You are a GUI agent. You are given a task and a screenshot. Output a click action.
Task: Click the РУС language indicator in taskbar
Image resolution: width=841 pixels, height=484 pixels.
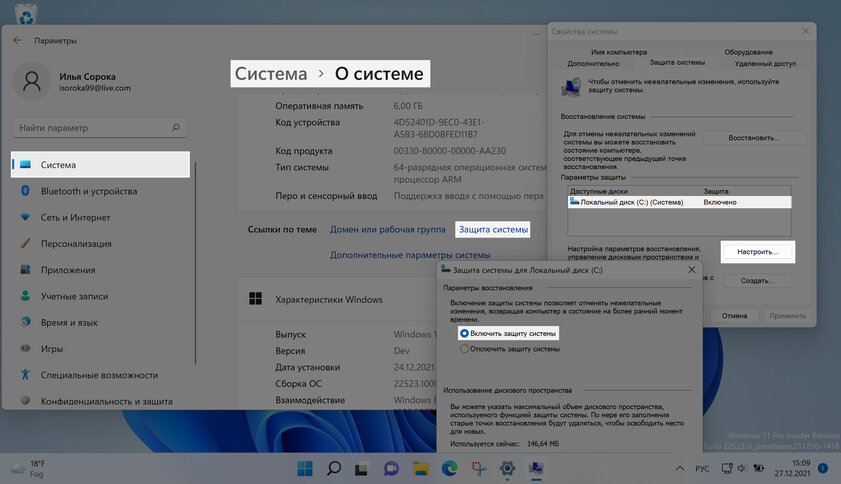tap(702, 468)
